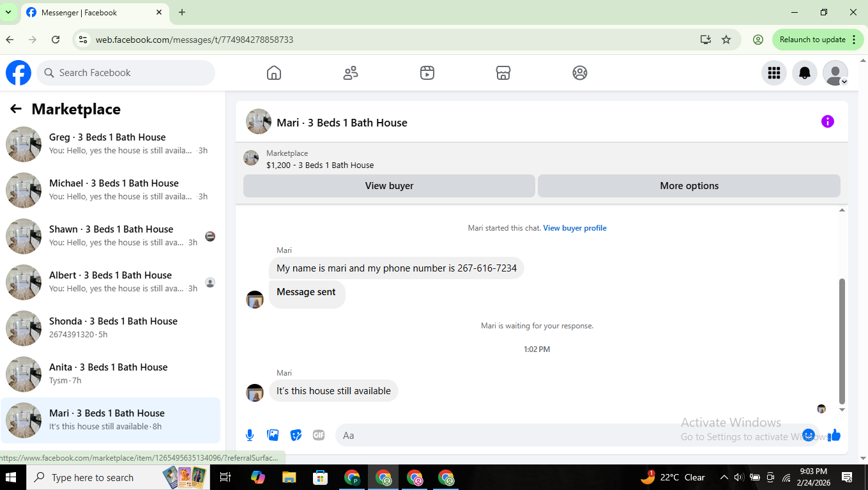Select Mari 3 Beds 1 Bath House chat
This screenshot has width=868, height=490.
(x=110, y=420)
